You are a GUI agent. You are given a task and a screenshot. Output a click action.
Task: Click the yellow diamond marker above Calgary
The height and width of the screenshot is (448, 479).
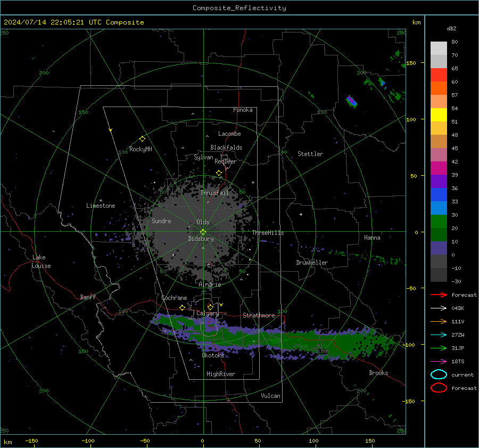point(210,307)
